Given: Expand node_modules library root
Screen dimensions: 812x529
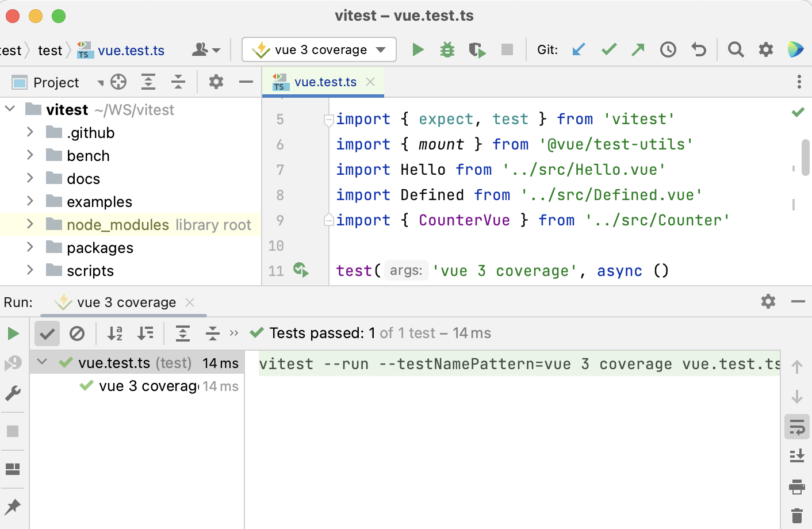Looking at the screenshot, I should [x=30, y=224].
